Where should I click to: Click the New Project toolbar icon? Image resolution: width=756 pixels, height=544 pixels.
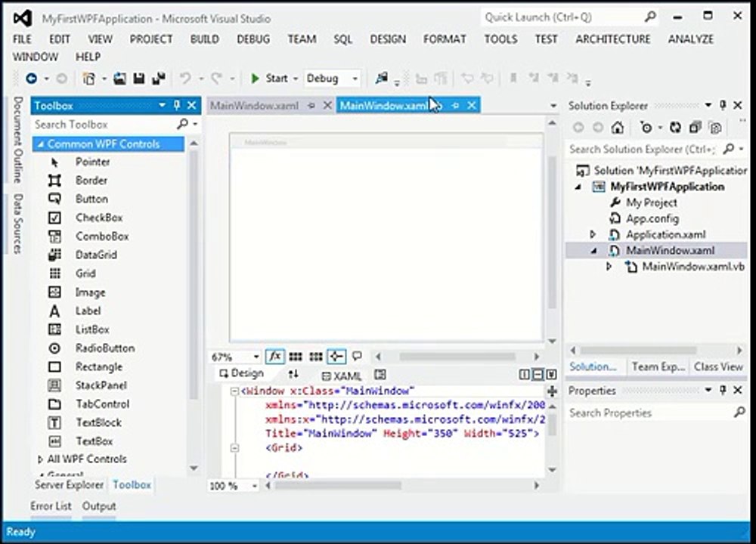coord(89,78)
